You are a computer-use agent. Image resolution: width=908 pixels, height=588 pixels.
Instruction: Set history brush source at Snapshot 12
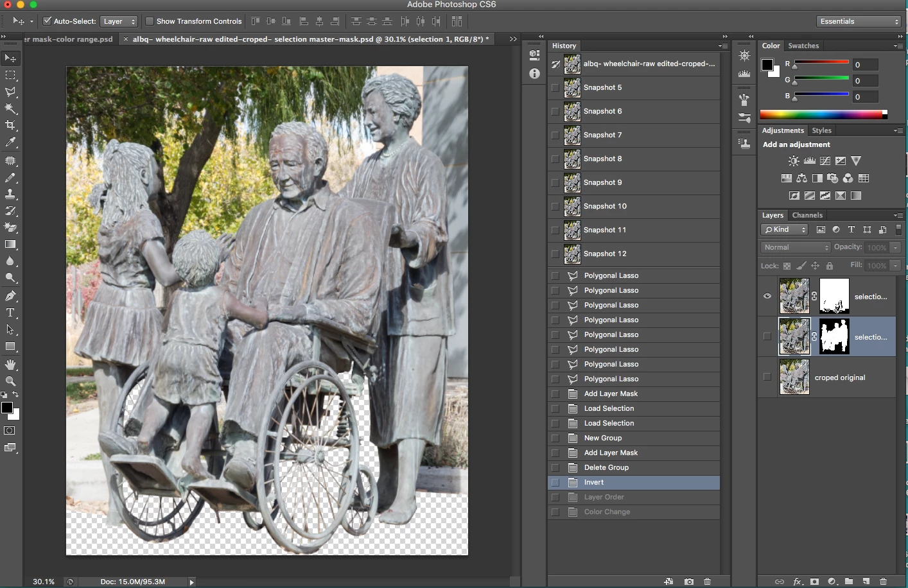(x=555, y=254)
